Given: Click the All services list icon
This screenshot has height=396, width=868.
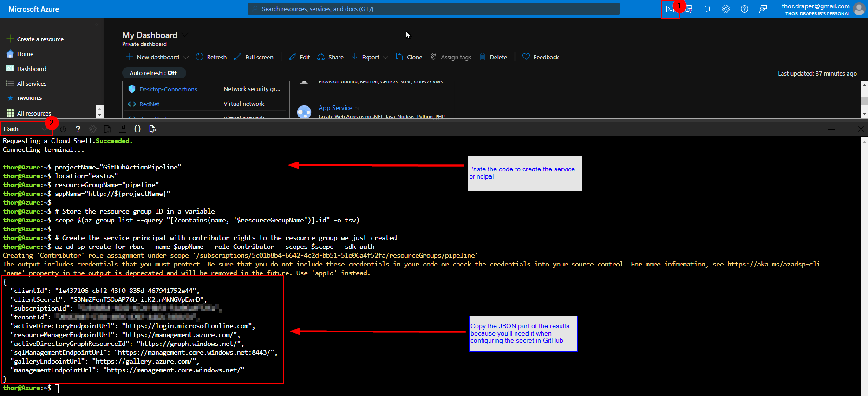Looking at the screenshot, I should [10, 84].
